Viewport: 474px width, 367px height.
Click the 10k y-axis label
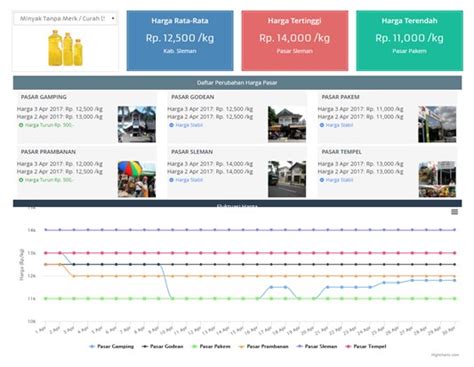pyautogui.click(x=31, y=322)
